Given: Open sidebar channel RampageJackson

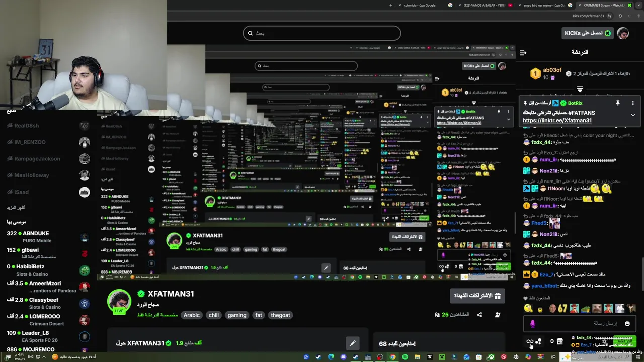Looking at the screenshot, I should [48, 159].
